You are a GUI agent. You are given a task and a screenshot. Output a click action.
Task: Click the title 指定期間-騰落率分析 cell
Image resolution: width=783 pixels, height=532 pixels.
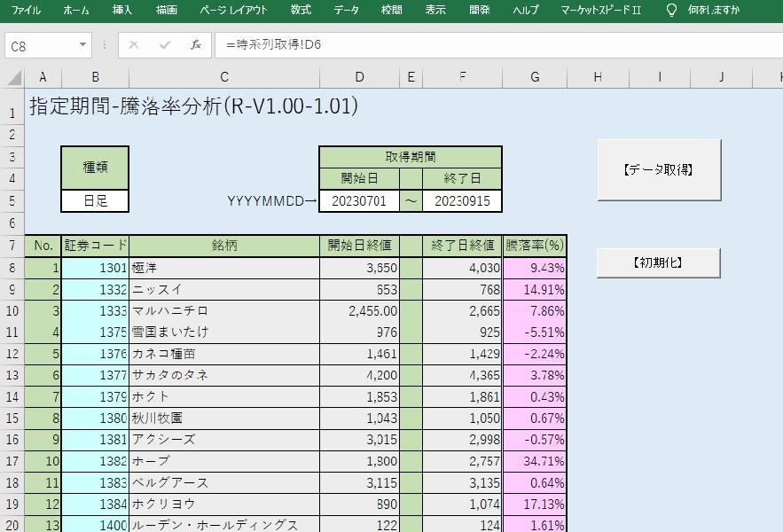point(194,106)
